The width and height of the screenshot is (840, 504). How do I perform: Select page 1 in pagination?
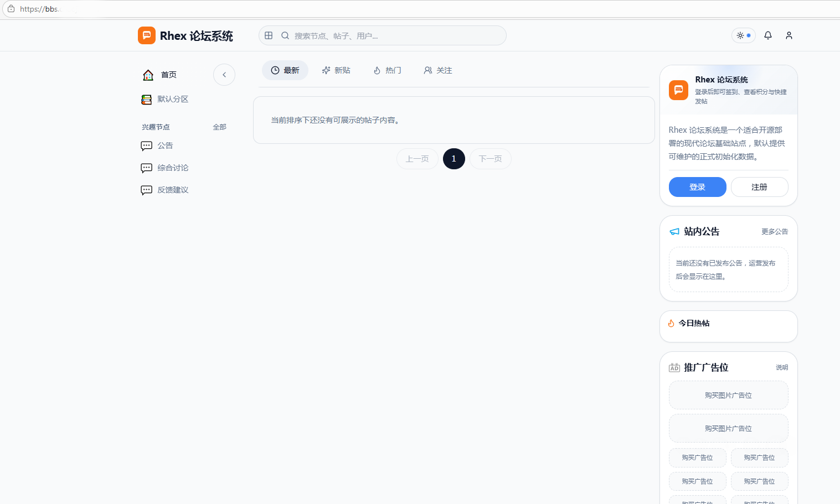[x=454, y=159]
